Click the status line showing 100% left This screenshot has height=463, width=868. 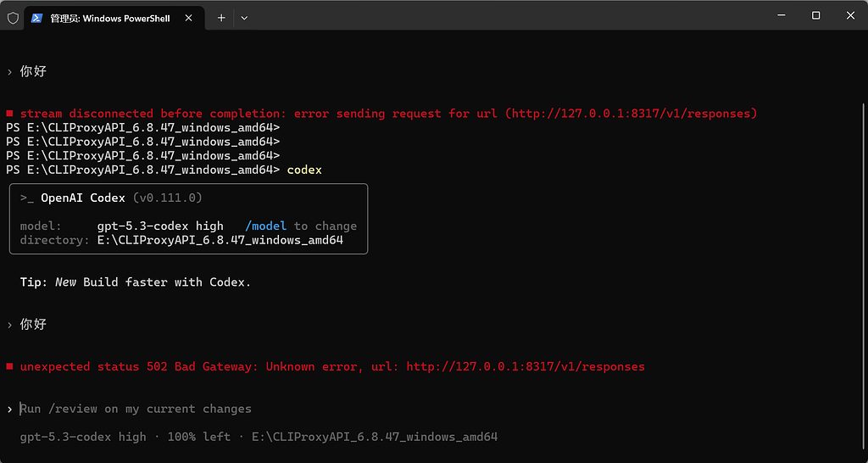click(259, 437)
